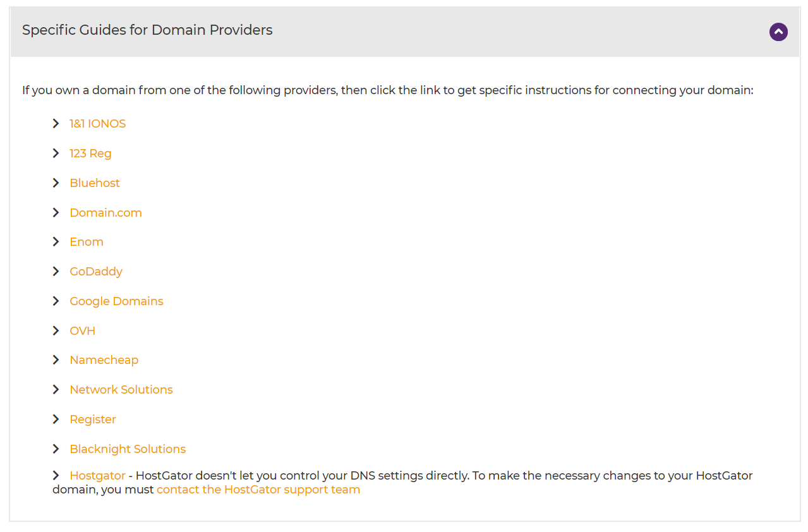Open the 123 Reg instructions link

point(90,154)
